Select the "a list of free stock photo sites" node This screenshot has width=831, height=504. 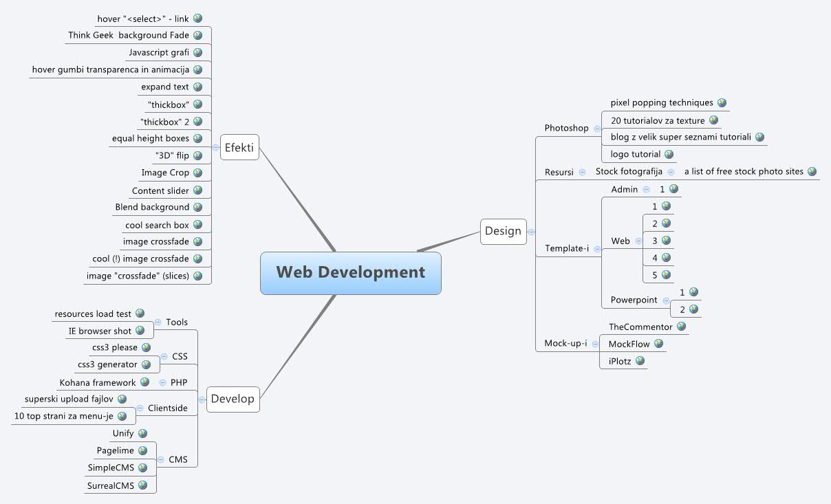coord(744,171)
